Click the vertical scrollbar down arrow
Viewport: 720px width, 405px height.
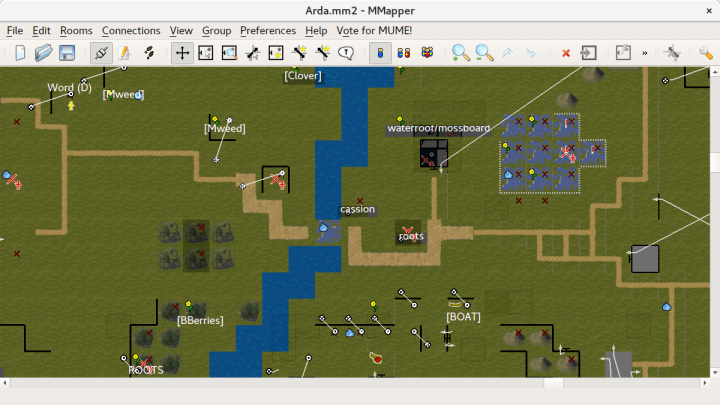[x=715, y=373]
